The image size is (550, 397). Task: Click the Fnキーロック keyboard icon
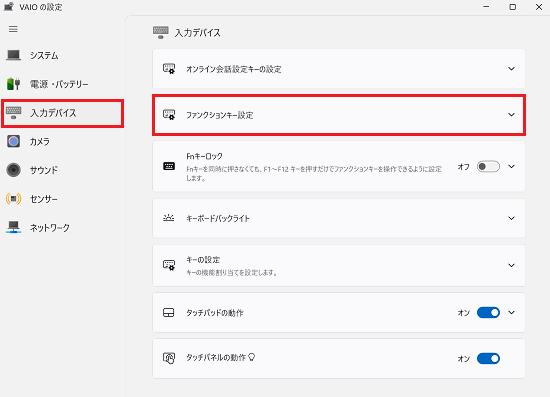click(x=169, y=166)
